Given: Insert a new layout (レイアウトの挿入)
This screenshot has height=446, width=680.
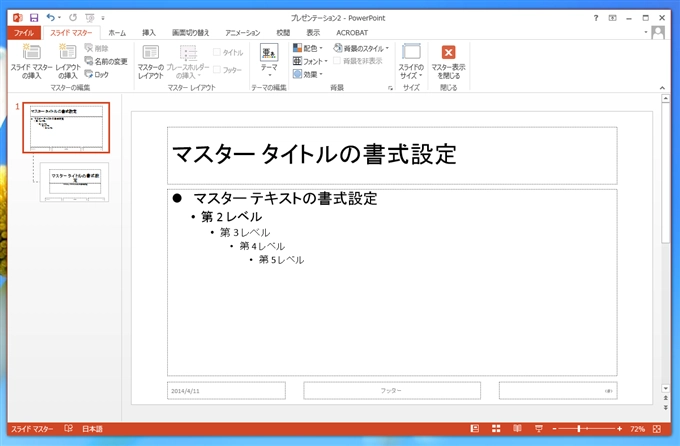Looking at the screenshot, I should point(68,61).
